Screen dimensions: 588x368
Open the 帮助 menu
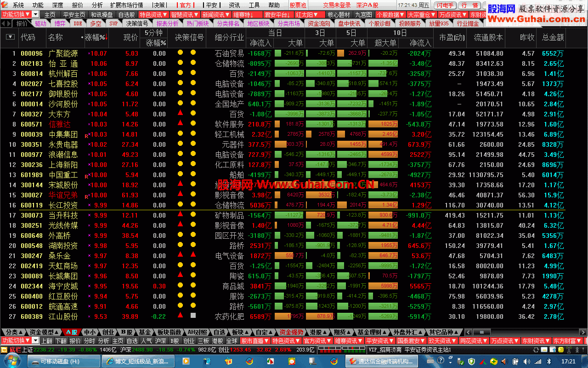pos(274,5)
